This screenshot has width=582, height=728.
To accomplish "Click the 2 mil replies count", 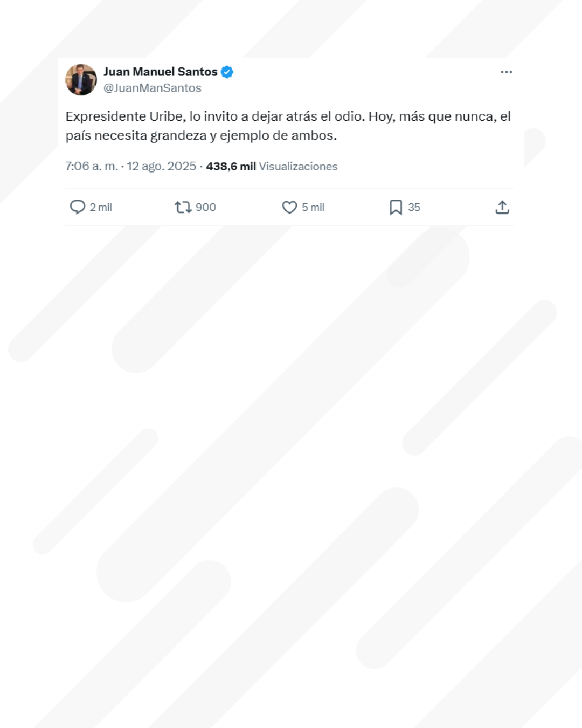I will (x=101, y=207).
